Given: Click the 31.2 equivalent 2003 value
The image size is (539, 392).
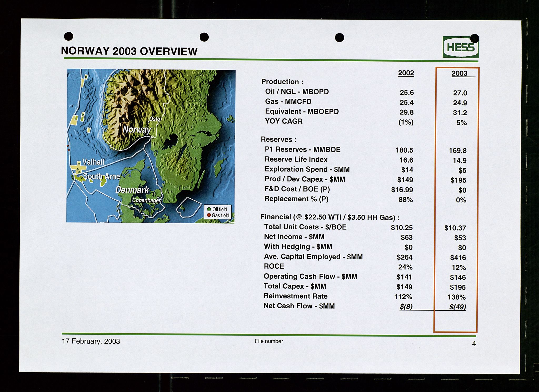Looking at the screenshot, I should tap(460, 113).
